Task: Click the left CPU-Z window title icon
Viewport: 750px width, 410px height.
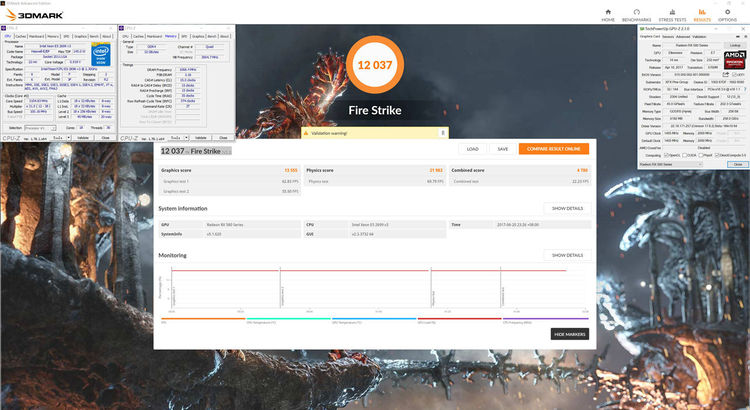Action: coord(3,28)
